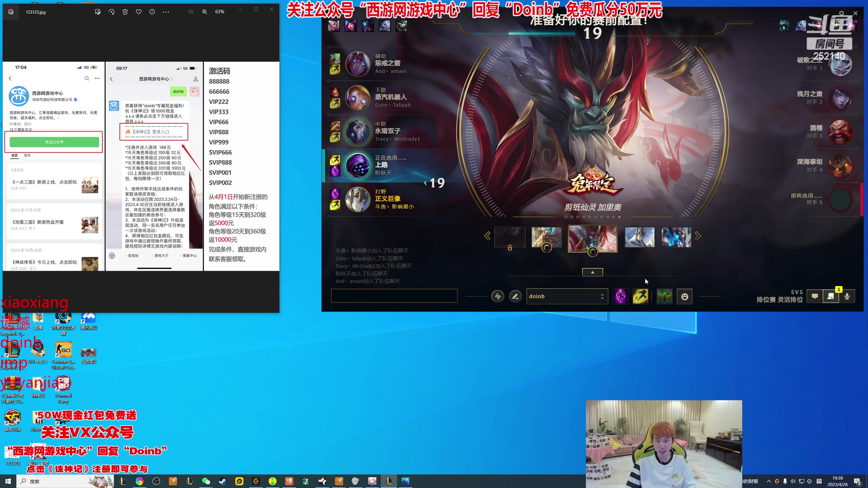Expand the panel with the up-arrow button
The image size is (868, 488).
[592, 272]
